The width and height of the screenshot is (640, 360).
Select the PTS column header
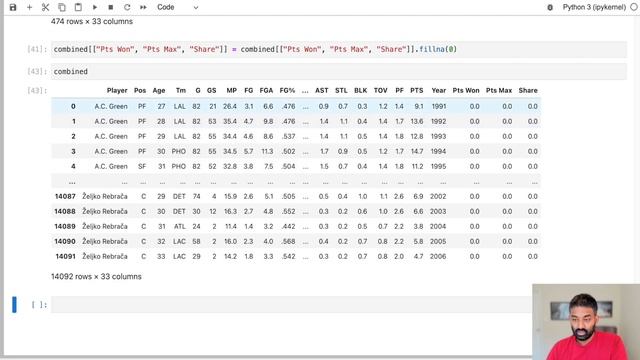pos(417,91)
